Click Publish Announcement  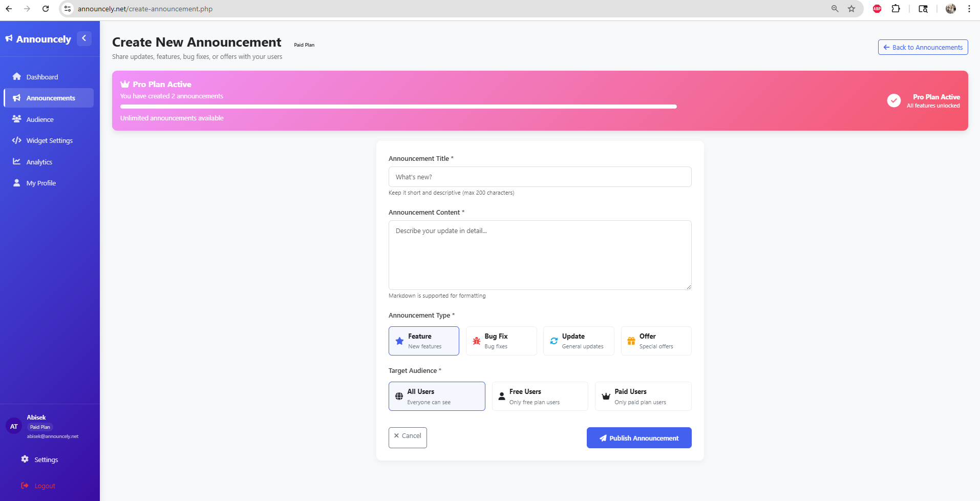point(638,437)
